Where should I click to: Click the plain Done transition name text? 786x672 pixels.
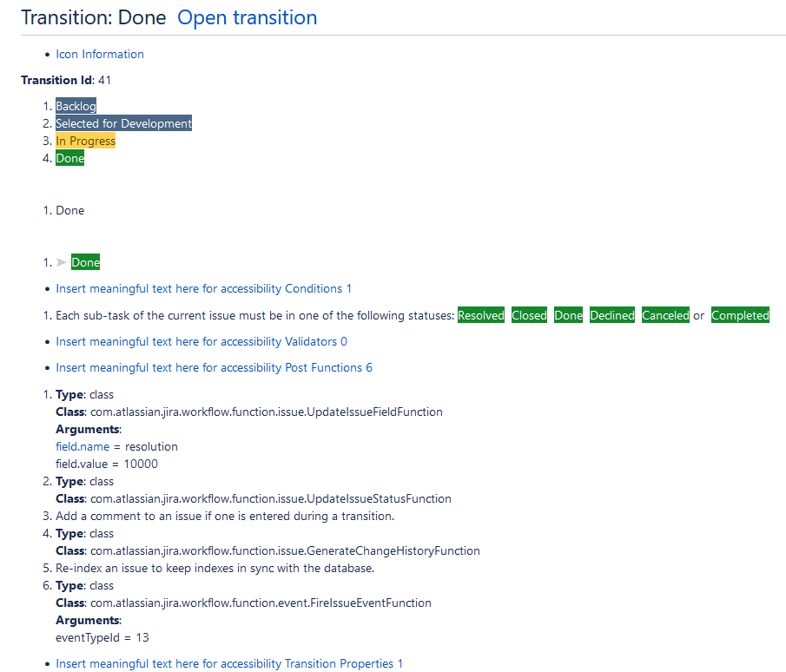pos(69,210)
